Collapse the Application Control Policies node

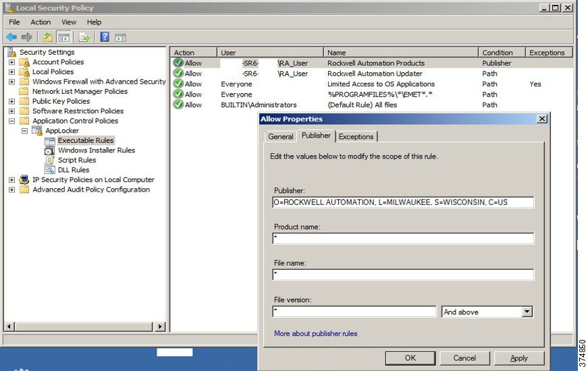point(11,121)
